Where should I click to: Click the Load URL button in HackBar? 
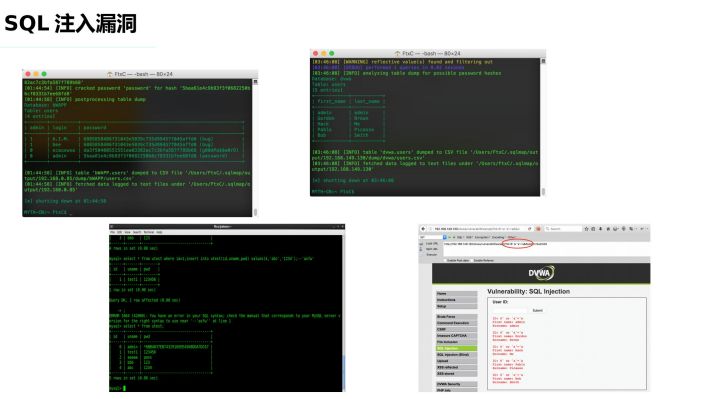[432, 244]
